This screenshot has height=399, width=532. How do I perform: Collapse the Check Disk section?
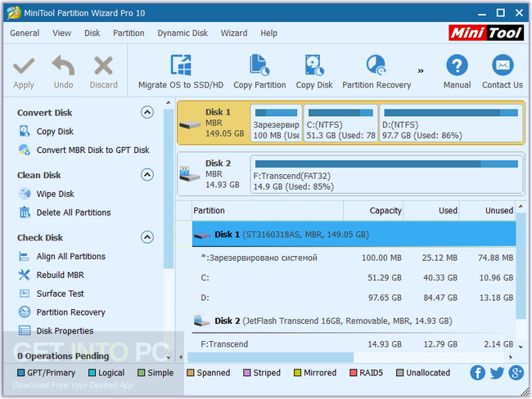click(147, 237)
